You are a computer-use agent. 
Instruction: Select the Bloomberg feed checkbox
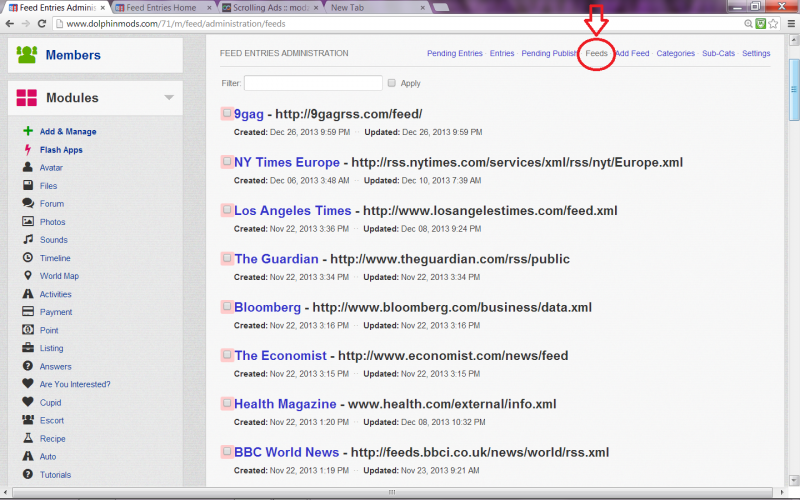227,307
